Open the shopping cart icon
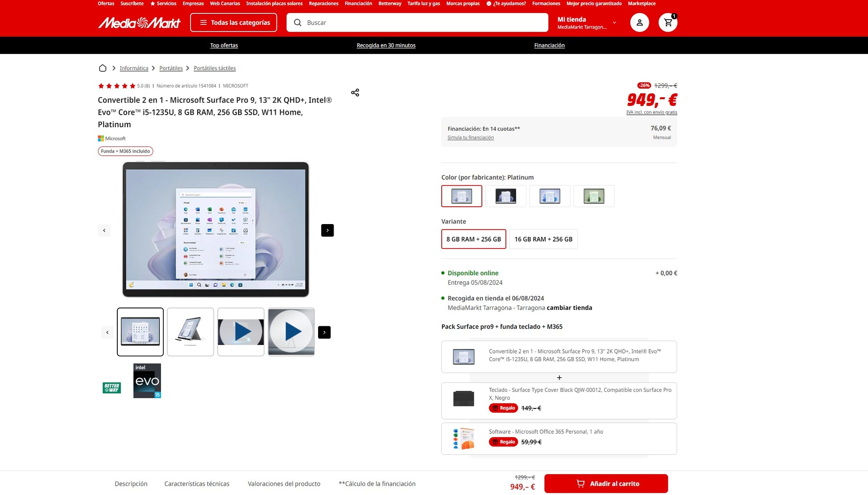 [668, 22]
